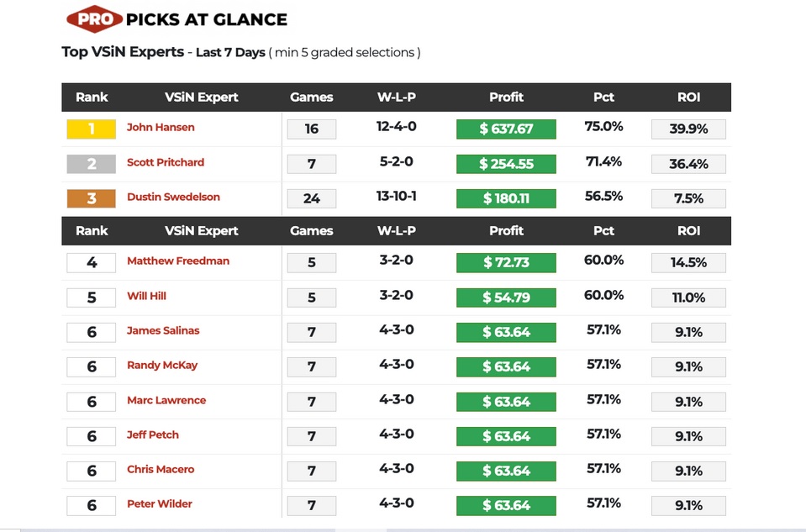806x532 pixels.
Task: Visit Chris Macero's expert page
Action: 161,470
